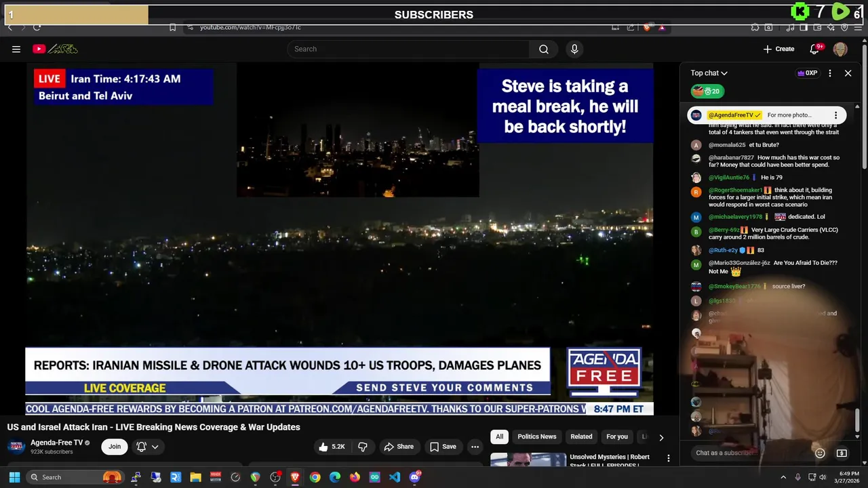868x488 pixels.
Task: Open the YouTube hamburger guide menu
Action: (x=16, y=49)
